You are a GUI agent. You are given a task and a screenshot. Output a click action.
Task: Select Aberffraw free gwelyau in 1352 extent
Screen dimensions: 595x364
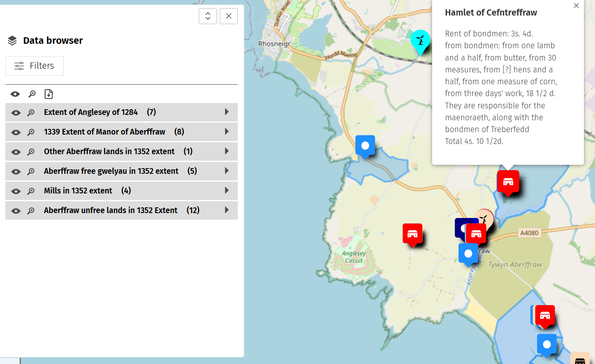(111, 171)
